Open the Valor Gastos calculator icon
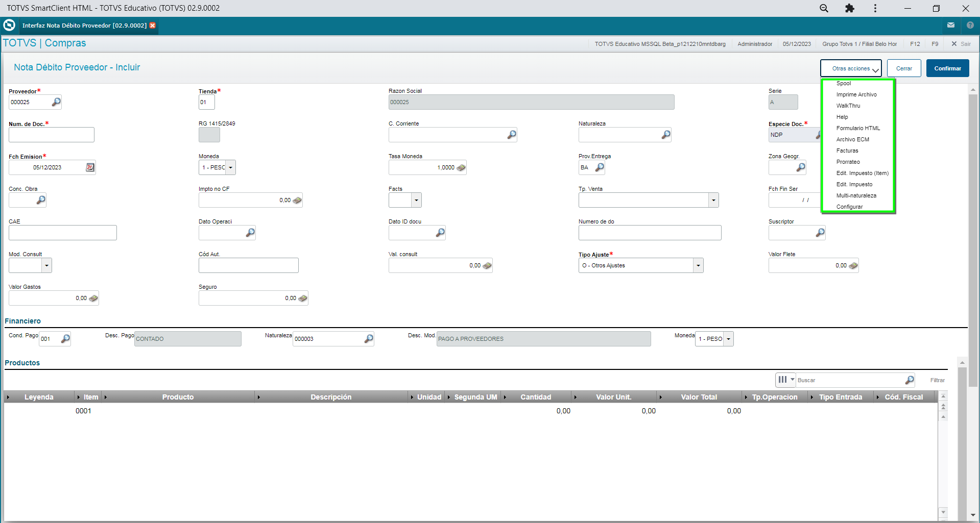This screenshot has width=980, height=523. click(x=93, y=298)
